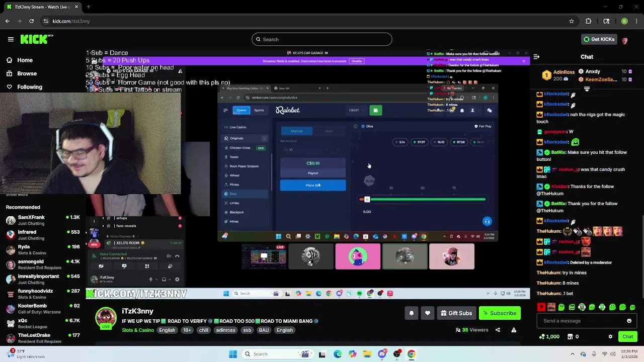Open chat settings gear icon
The height and width of the screenshot is (362, 644).
[610, 337]
